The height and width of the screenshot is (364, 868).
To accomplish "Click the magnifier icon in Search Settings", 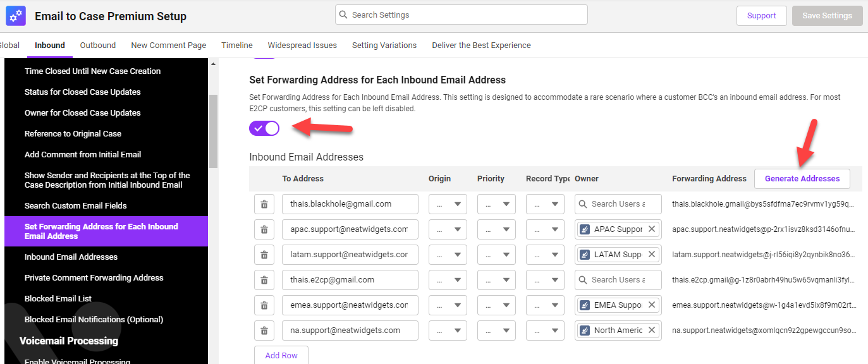I will click(x=343, y=15).
